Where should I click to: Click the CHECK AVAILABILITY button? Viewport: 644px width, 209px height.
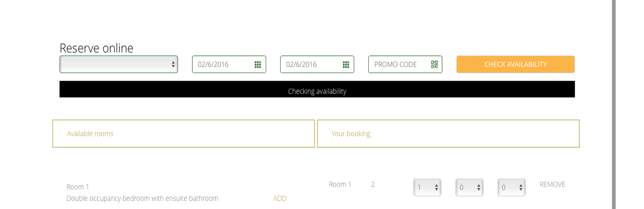coord(516,64)
